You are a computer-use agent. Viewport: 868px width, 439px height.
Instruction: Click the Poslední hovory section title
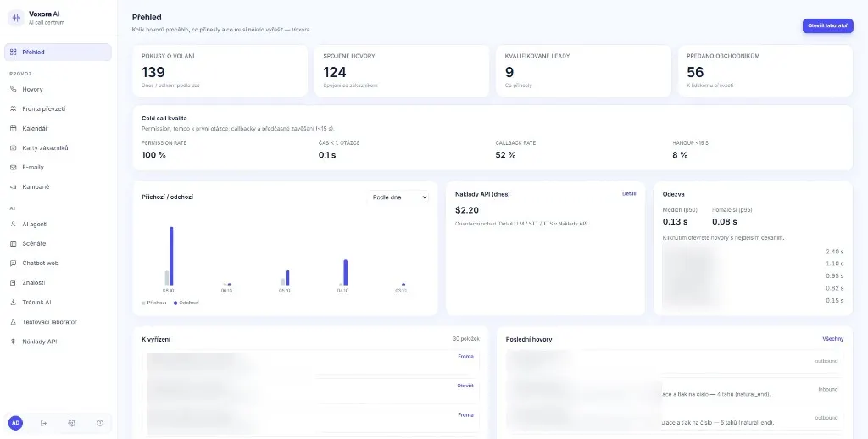(529, 339)
